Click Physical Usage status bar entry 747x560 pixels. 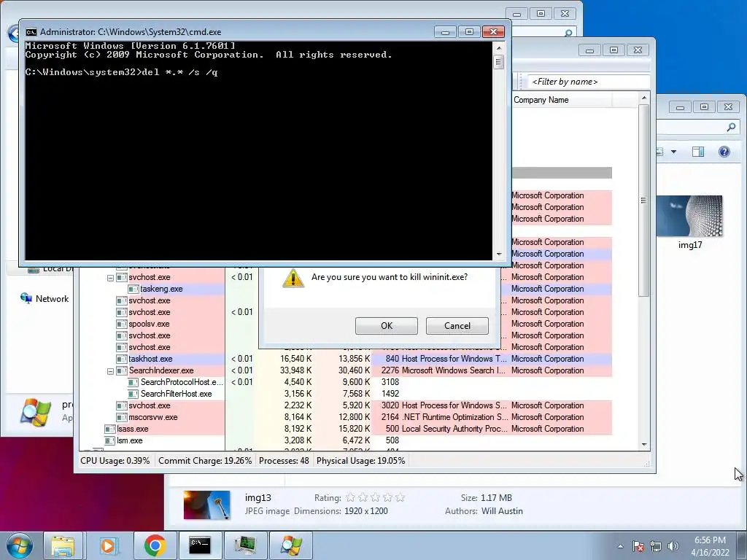360,461
